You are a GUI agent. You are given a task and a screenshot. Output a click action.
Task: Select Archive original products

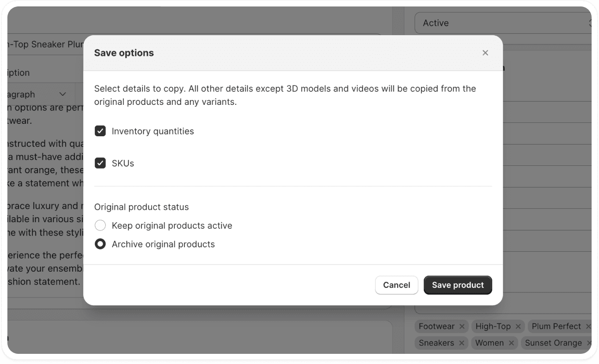point(100,244)
